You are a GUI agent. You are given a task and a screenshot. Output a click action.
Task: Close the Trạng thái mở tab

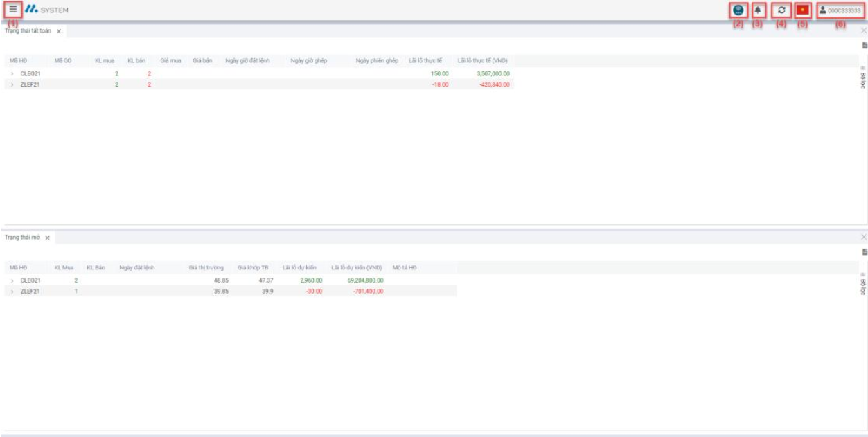click(x=48, y=238)
